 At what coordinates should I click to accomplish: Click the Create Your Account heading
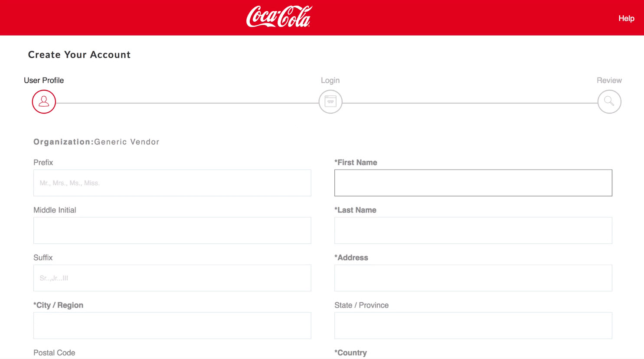(79, 55)
